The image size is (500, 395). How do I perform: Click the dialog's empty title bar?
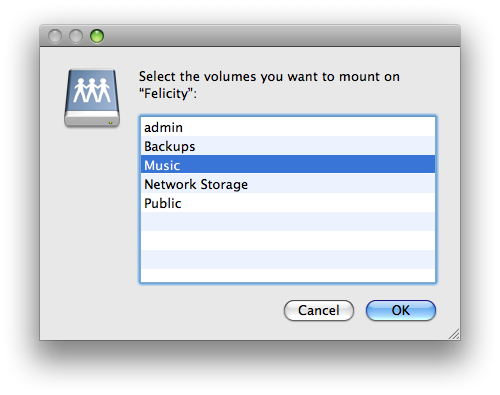(x=280, y=36)
